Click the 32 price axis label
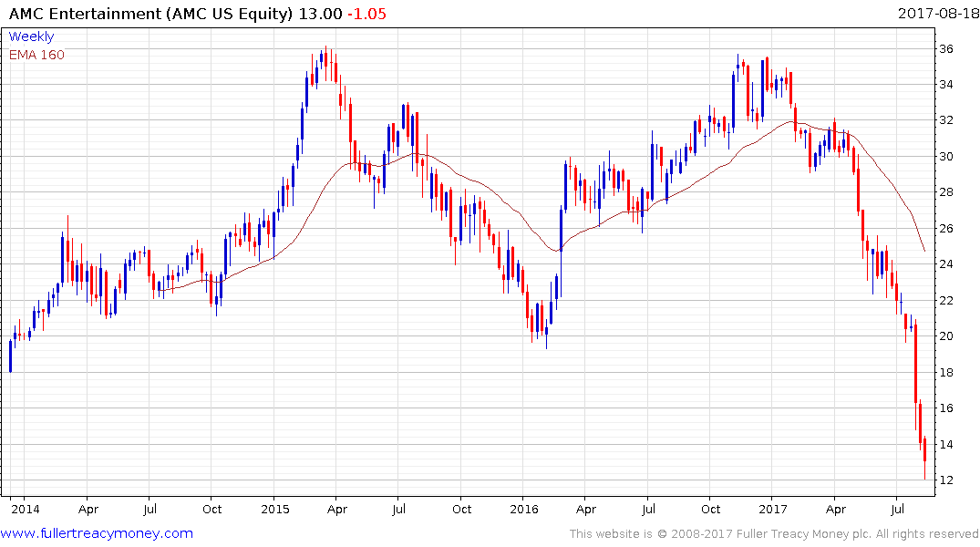Image resolution: width=980 pixels, height=547 pixels. 946,120
